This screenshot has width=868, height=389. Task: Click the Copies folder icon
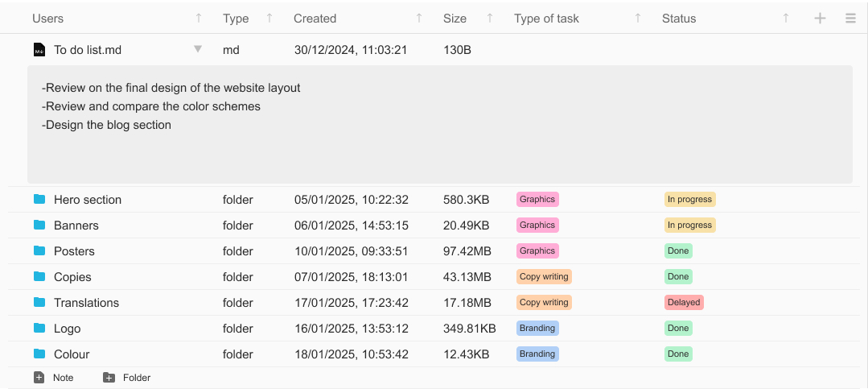tap(39, 276)
